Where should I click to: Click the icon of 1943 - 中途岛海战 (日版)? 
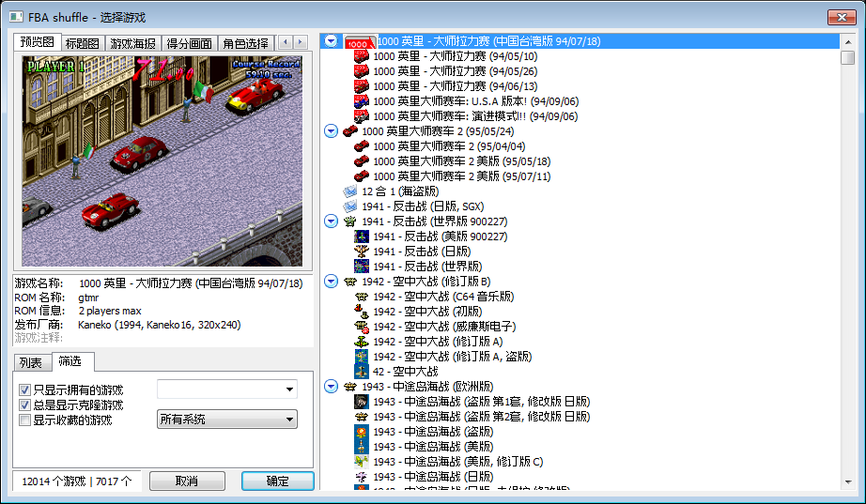[362, 476]
